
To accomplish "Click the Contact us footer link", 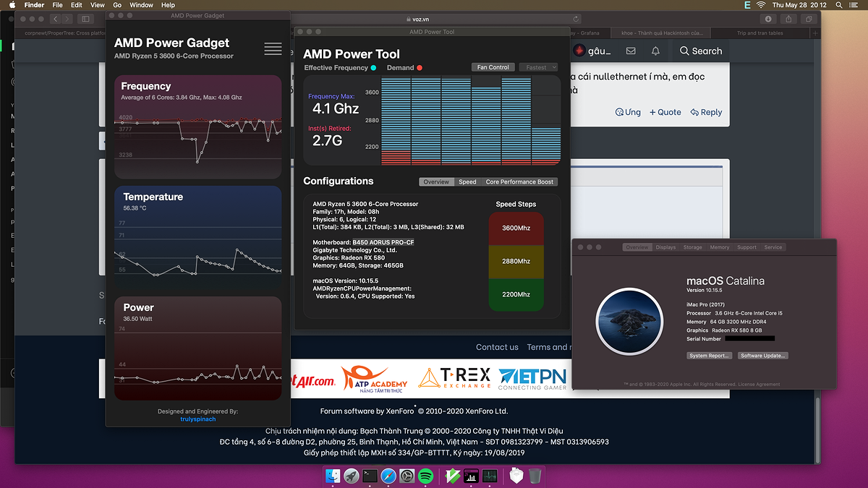I will pyautogui.click(x=497, y=347).
